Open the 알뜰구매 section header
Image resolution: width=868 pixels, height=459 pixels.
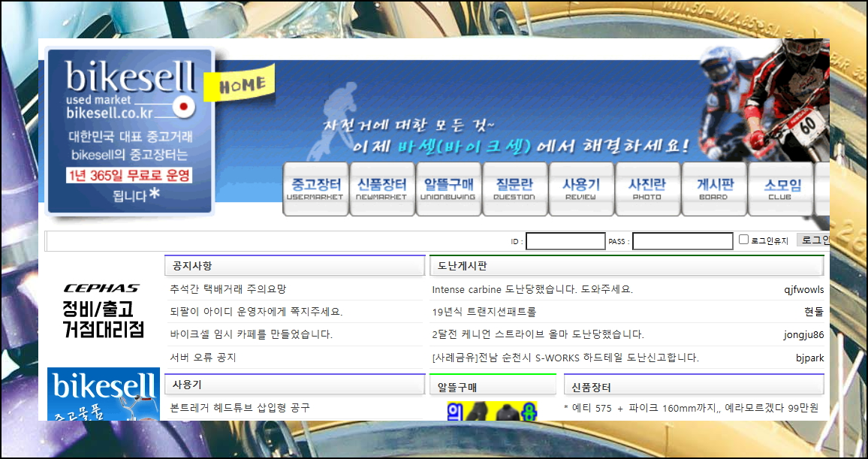click(493, 385)
